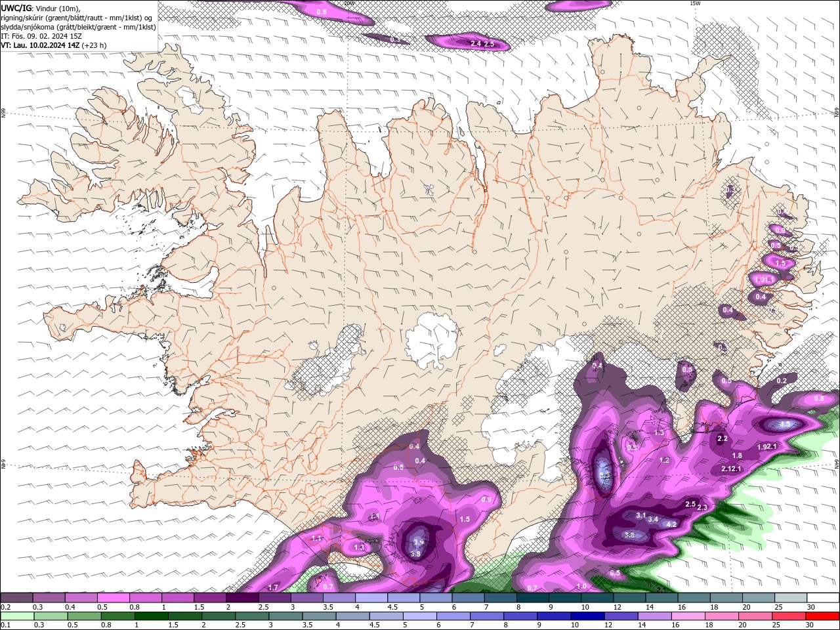
Task: Click the map value '1.92.1'
Action: tap(767, 447)
